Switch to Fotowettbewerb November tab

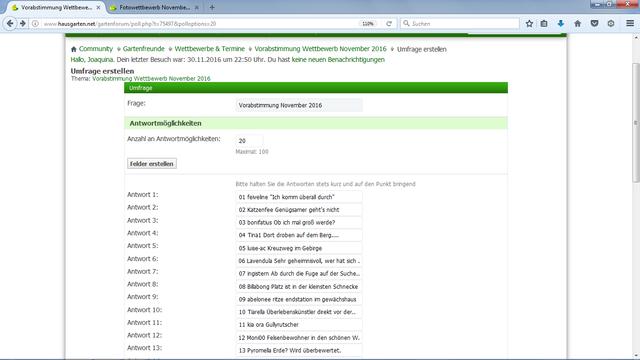pyautogui.click(x=155, y=7)
